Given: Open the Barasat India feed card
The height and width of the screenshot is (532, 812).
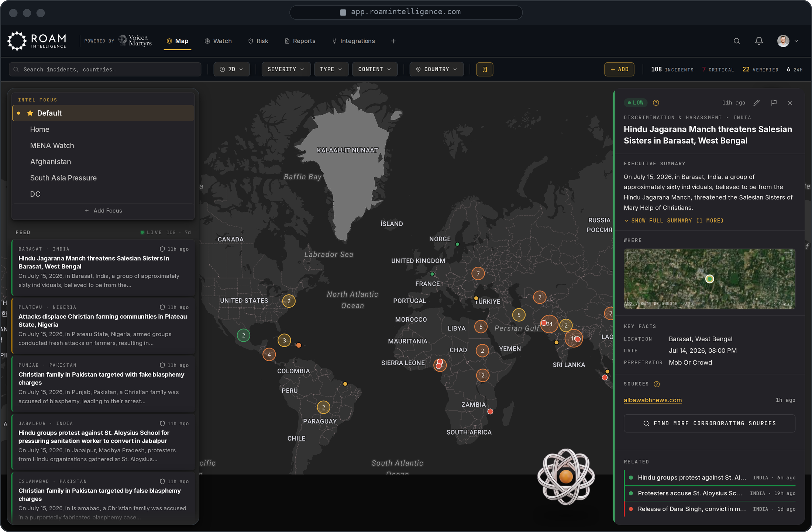Looking at the screenshot, I should point(103,267).
